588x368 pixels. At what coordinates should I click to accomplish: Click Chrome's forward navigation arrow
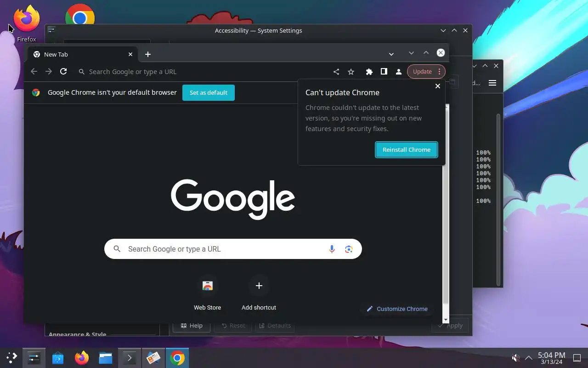pos(49,71)
